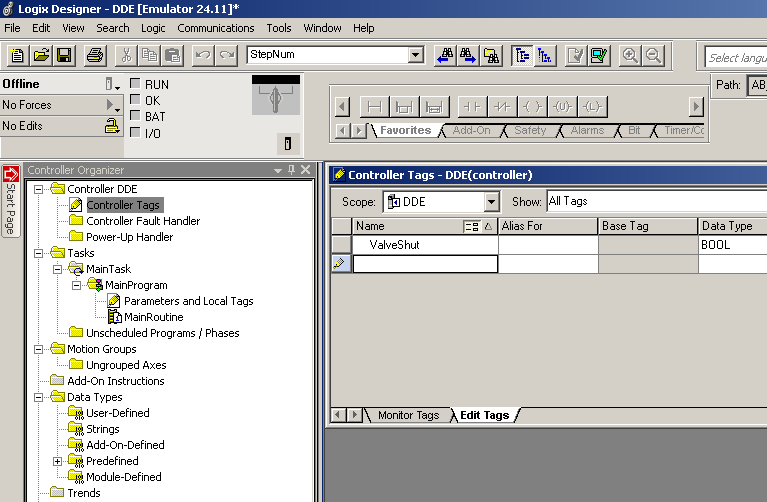767x502 pixels.
Task: Insert Output Latch (L) coil
Action: [x=592, y=107]
